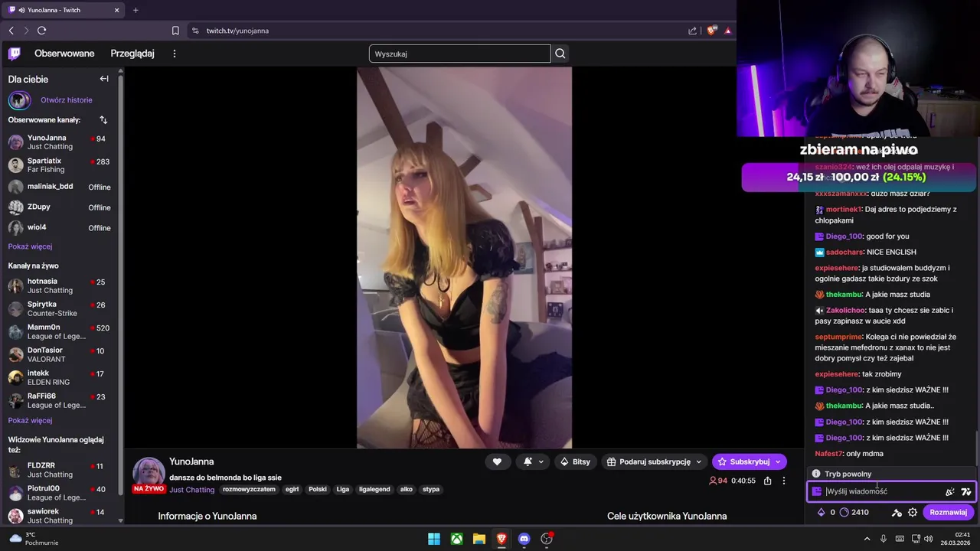Open stream options three-dot menu
Viewport: 980px width, 551px height.
[x=783, y=481]
